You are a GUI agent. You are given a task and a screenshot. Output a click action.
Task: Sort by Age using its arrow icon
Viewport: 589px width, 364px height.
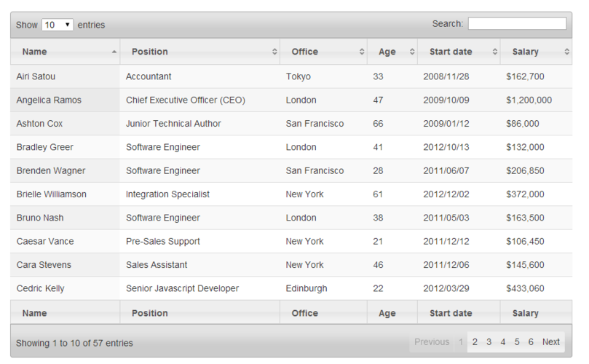(412, 52)
